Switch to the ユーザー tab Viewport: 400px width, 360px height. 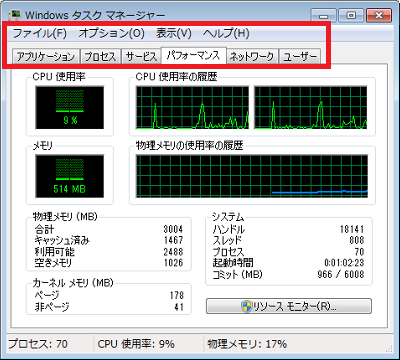[x=300, y=57]
